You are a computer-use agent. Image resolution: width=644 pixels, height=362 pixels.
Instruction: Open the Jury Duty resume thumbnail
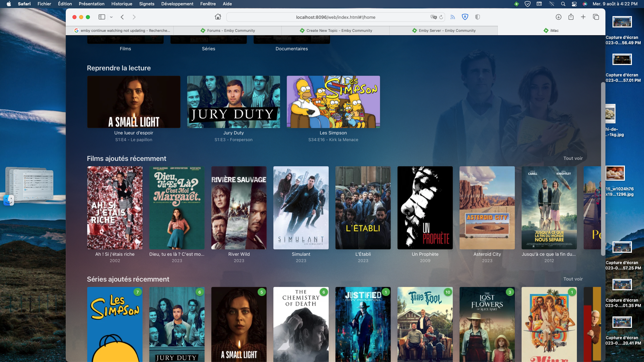(x=233, y=102)
